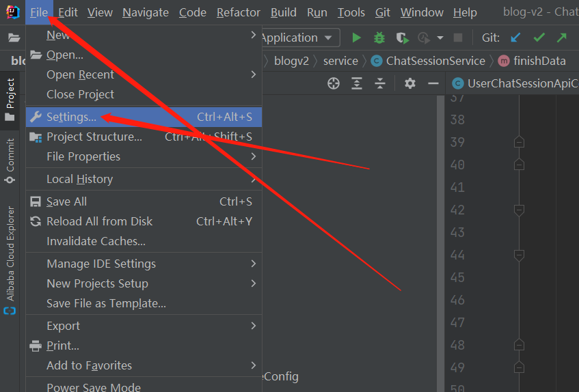
Task: Choose Close Project menu entry
Action: click(x=144, y=94)
